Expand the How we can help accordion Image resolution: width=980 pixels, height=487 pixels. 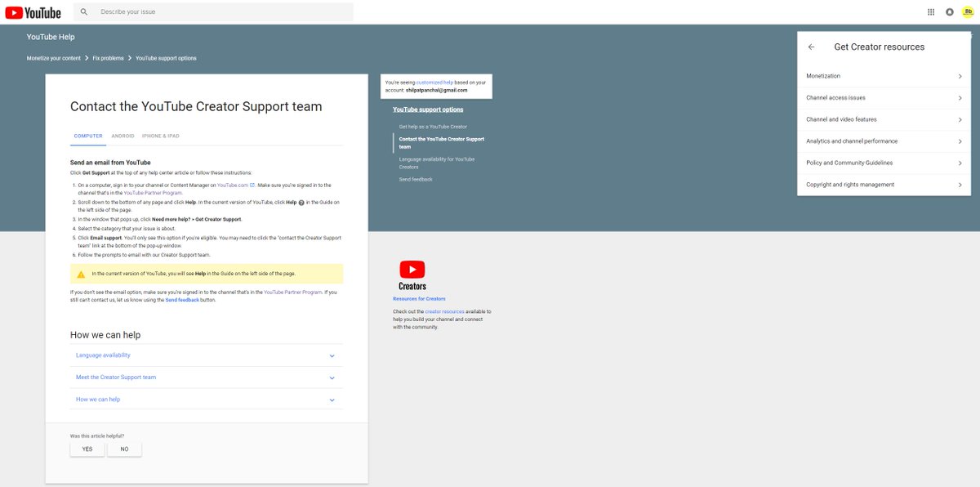click(x=206, y=400)
